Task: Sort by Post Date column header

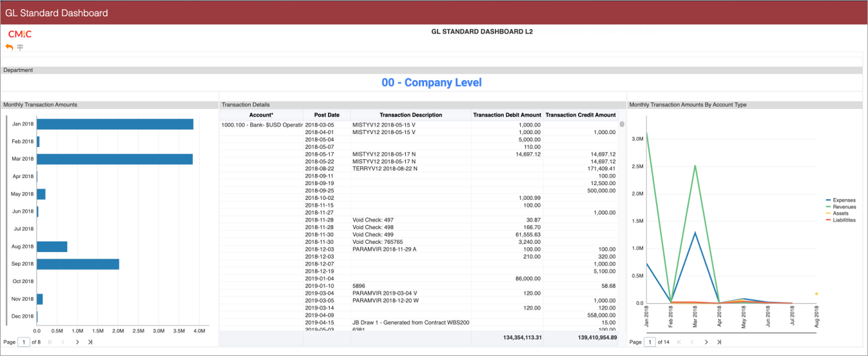Action: pyautogui.click(x=327, y=115)
